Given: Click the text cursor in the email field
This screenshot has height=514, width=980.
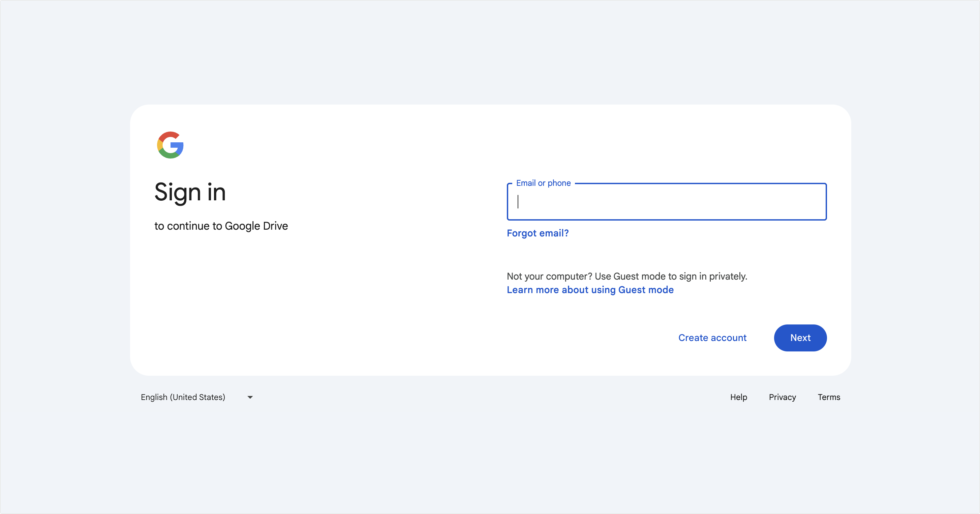Looking at the screenshot, I should [518, 203].
